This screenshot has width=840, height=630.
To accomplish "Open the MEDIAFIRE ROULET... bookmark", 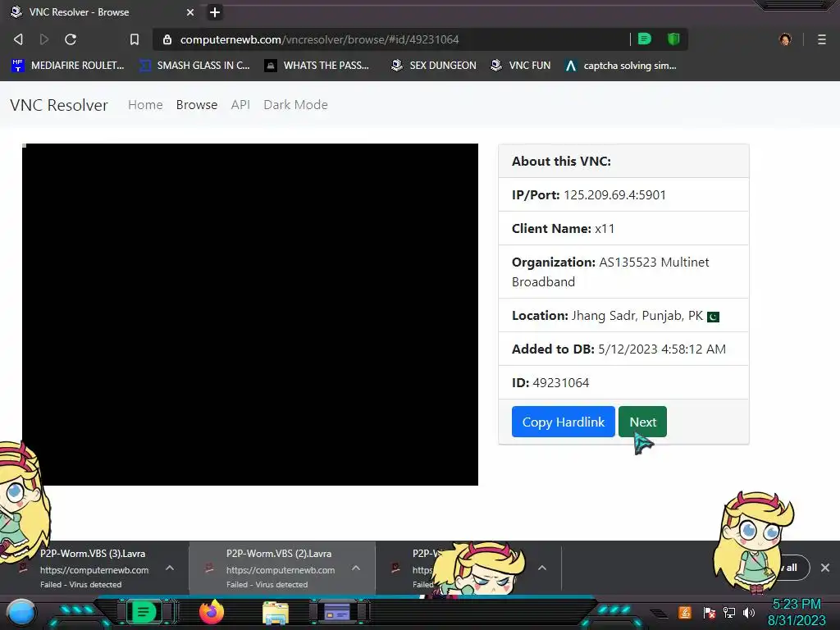I will (67, 66).
